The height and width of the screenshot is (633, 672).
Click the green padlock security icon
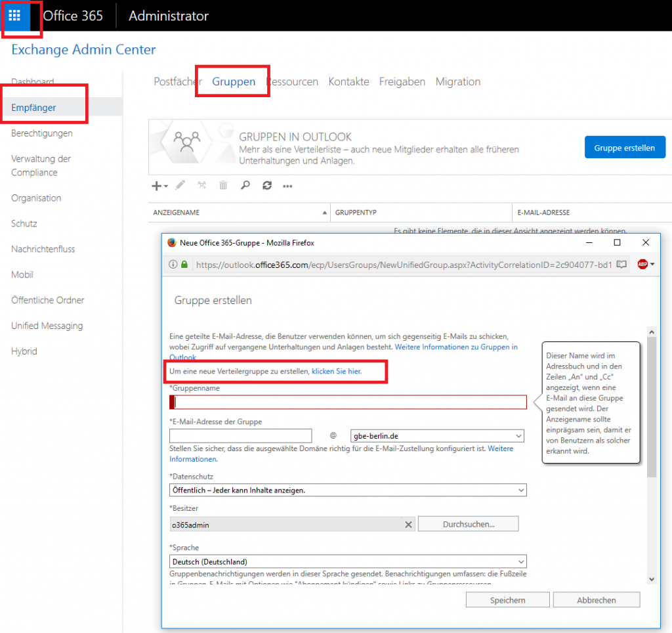point(184,264)
